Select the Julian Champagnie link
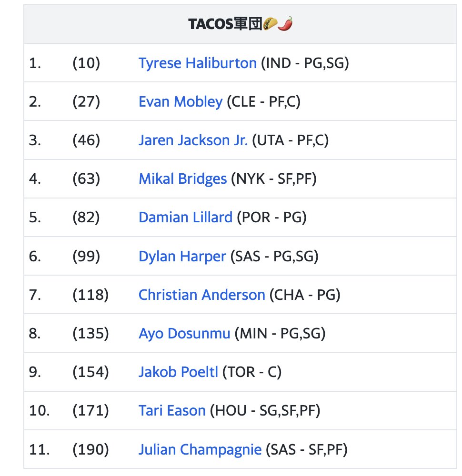This screenshot has width=462, height=476. pos(200,449)
